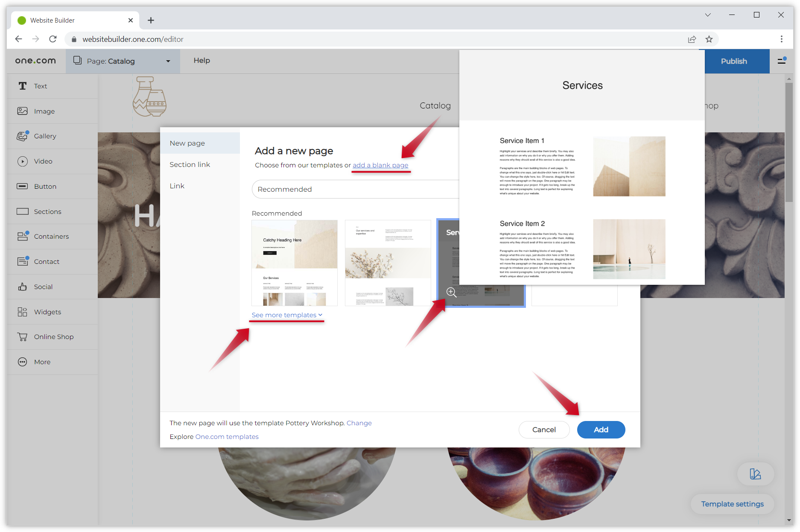Open a new browser tab
Image resolution: width=800 pixels, height=532 pixels.
151,20
